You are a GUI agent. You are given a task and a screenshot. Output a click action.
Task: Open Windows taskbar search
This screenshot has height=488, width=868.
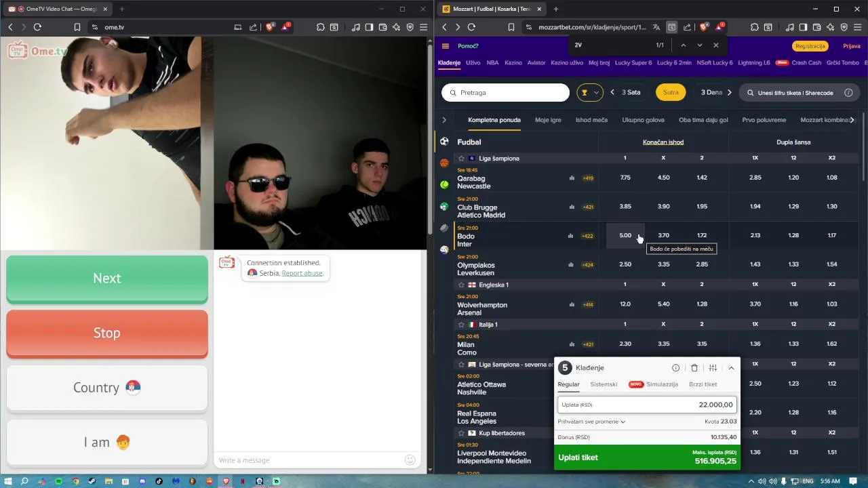(24, 481)
